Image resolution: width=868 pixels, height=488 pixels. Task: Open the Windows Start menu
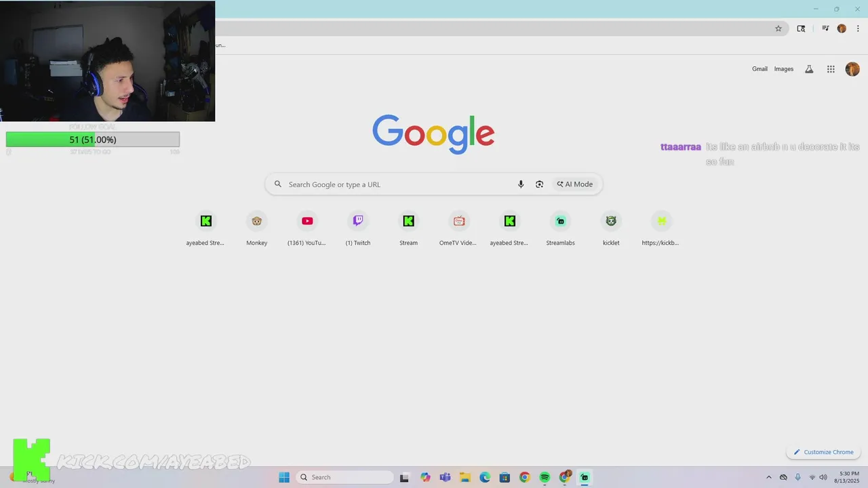tap(284, 477)
